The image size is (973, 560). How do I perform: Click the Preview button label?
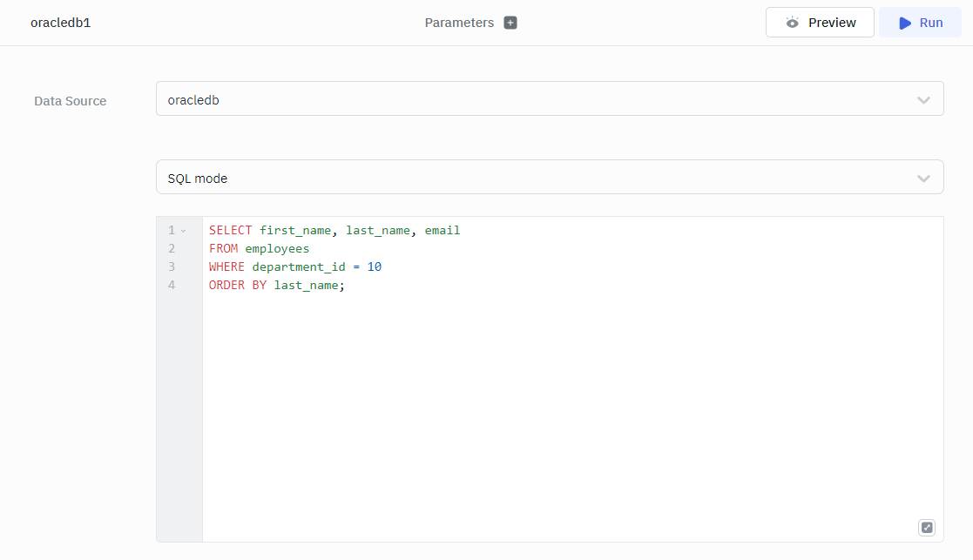pos(832,23)
